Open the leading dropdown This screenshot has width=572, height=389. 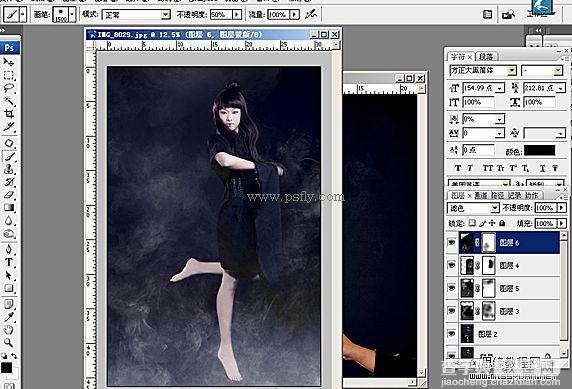pyautogui.click(x=561, y=88)
